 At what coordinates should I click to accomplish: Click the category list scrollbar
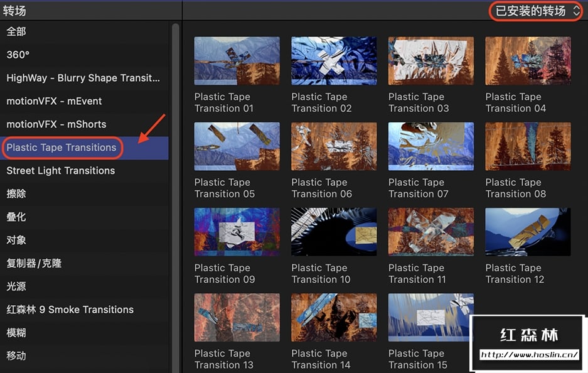175,197
